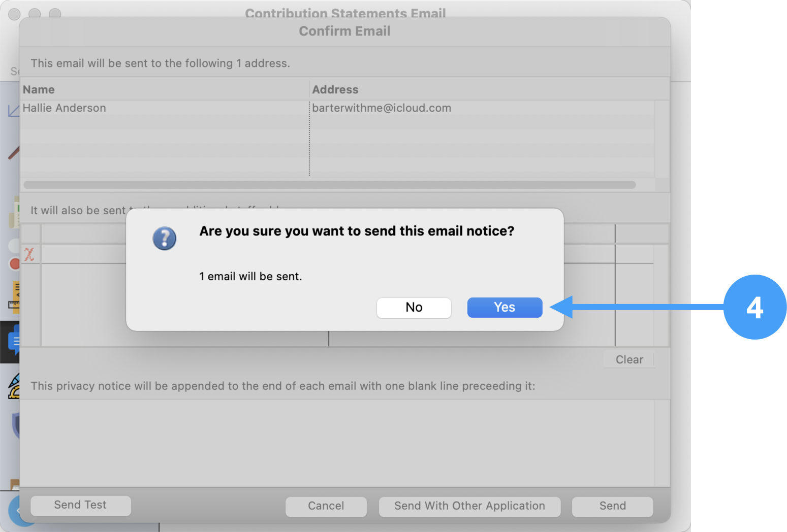The width and height of the screenshot is (787, 532).
Task: Sort recipients by Address column header
Action: tap(489, 89)
